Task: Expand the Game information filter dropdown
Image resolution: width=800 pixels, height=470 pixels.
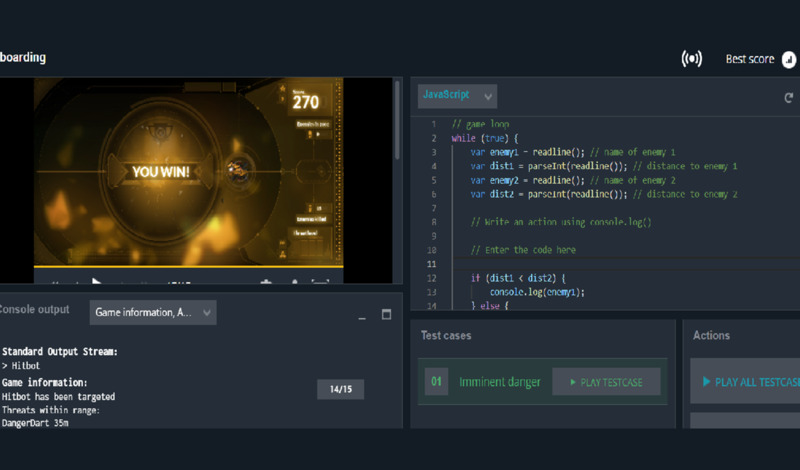Action: point(153,313)
